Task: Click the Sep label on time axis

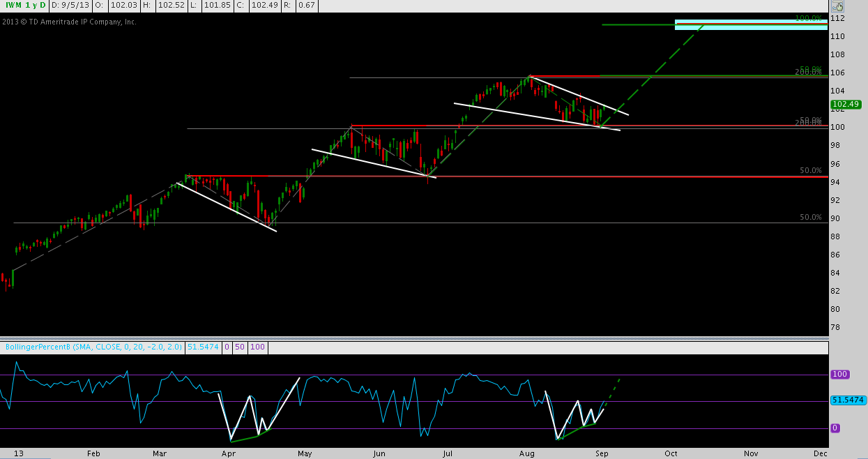Action: [x=600, y=453]
